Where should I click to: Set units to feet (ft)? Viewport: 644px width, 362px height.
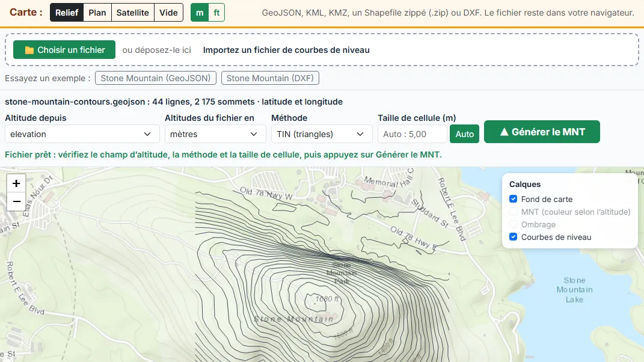[216, 13]
